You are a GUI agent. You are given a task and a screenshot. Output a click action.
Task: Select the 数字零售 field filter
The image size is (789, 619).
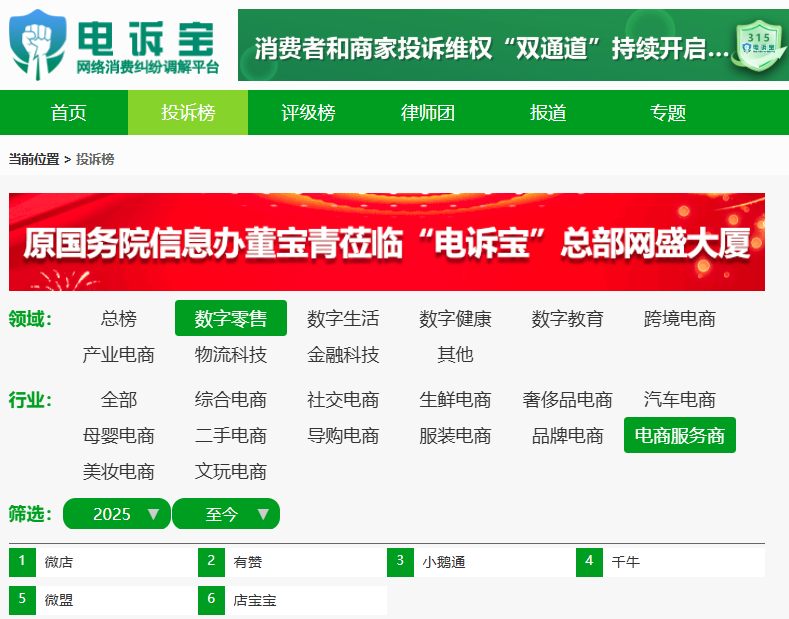(231, 319)
